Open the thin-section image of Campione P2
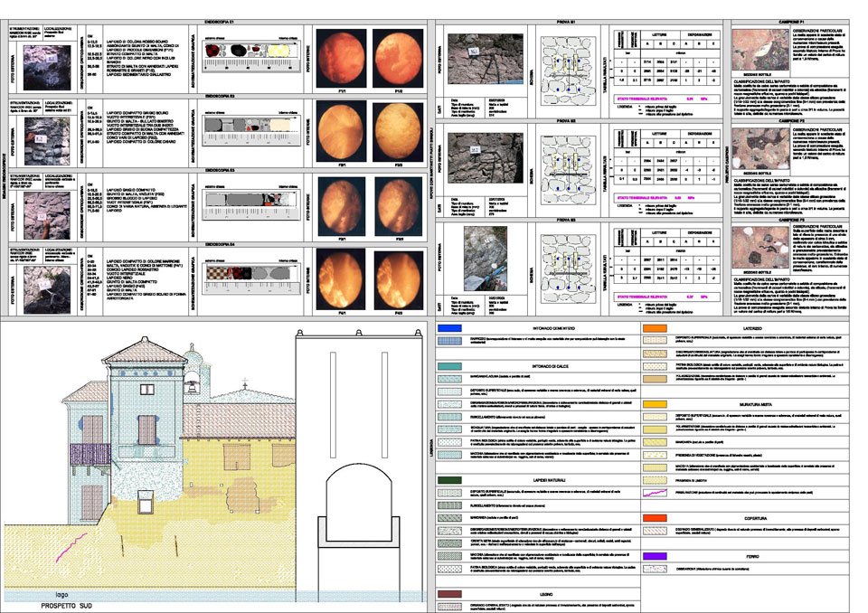Viewport: 868px width, 613px height. (x=760, y=148)
